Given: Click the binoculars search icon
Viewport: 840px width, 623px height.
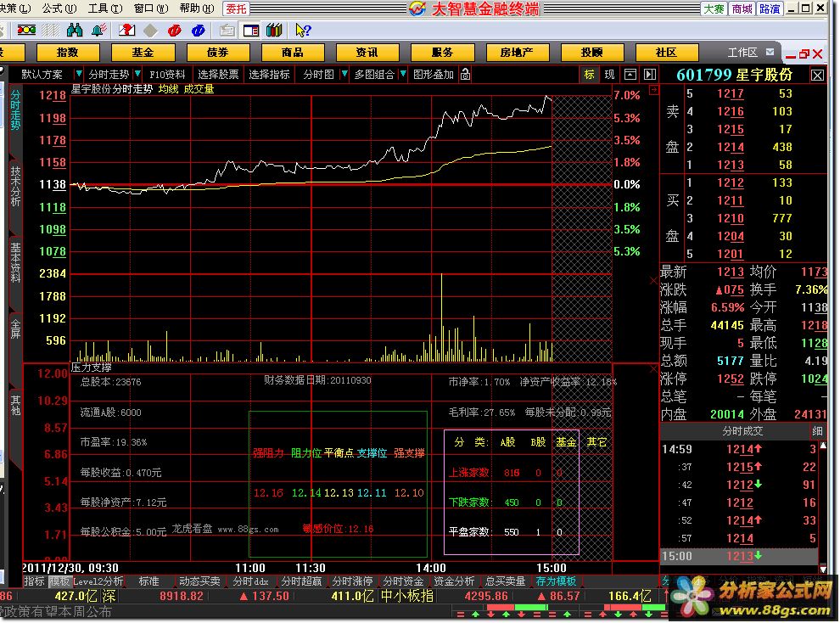Looking at the screenshot, I should pos(75,30).
